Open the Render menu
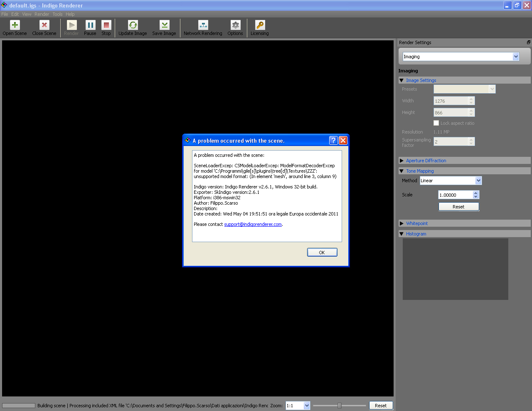 coord(42,14)
